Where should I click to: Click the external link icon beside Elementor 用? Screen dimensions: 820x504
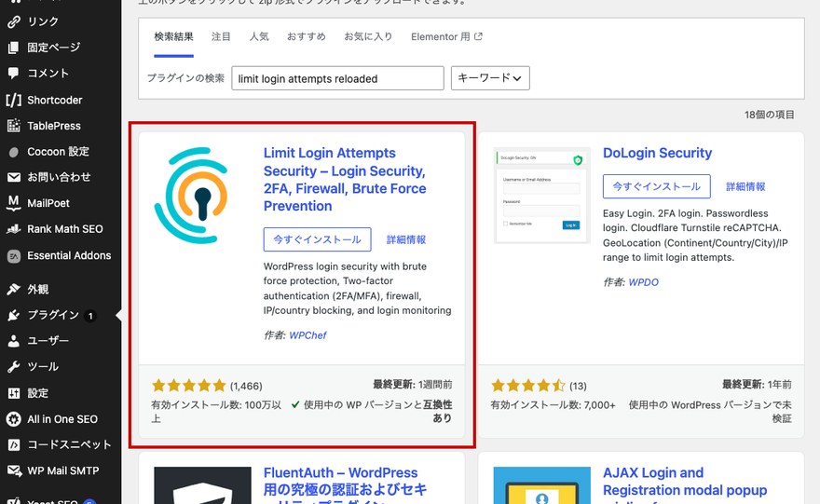pos(478,36)
